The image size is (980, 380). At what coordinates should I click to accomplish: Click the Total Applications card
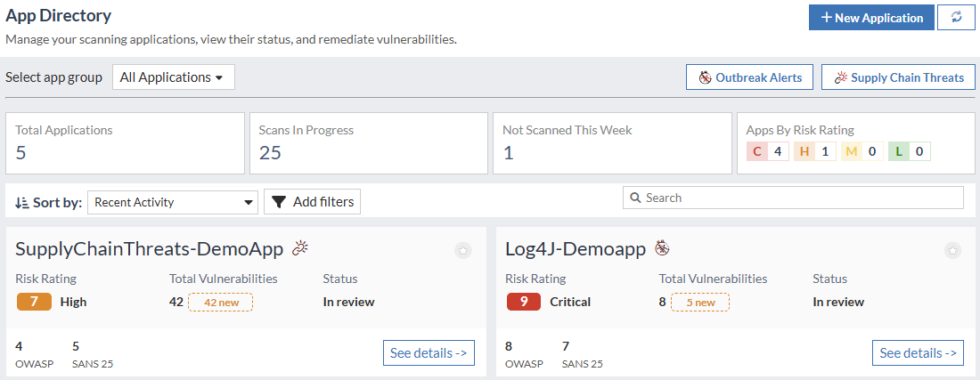[x=125, y=143]
